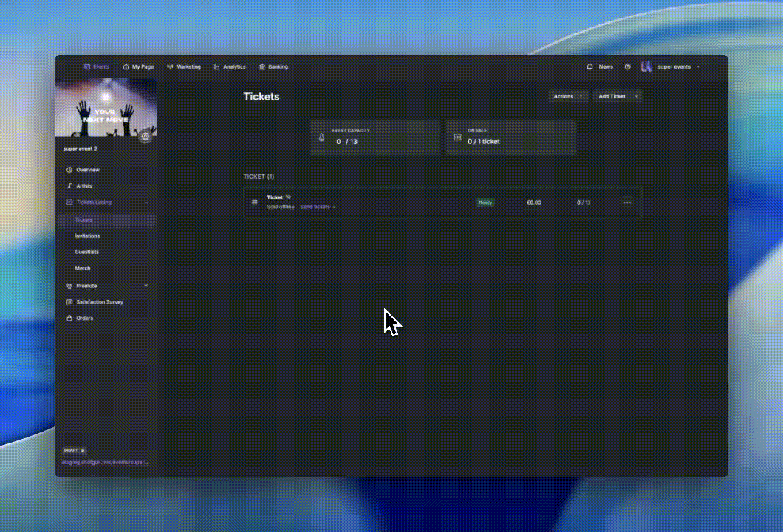Click the hidden-eye icon beside Ticket name

[x=288, y=197]
